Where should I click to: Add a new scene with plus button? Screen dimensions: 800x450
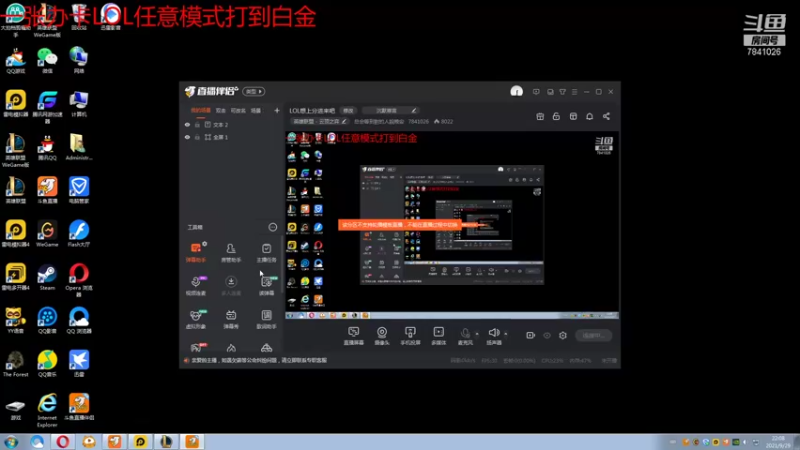pyautogui.click(x=277, y=110)
